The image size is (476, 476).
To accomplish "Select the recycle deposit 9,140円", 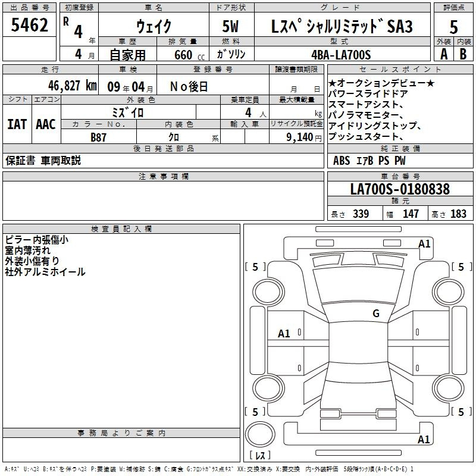I will [x=304, y=137].
